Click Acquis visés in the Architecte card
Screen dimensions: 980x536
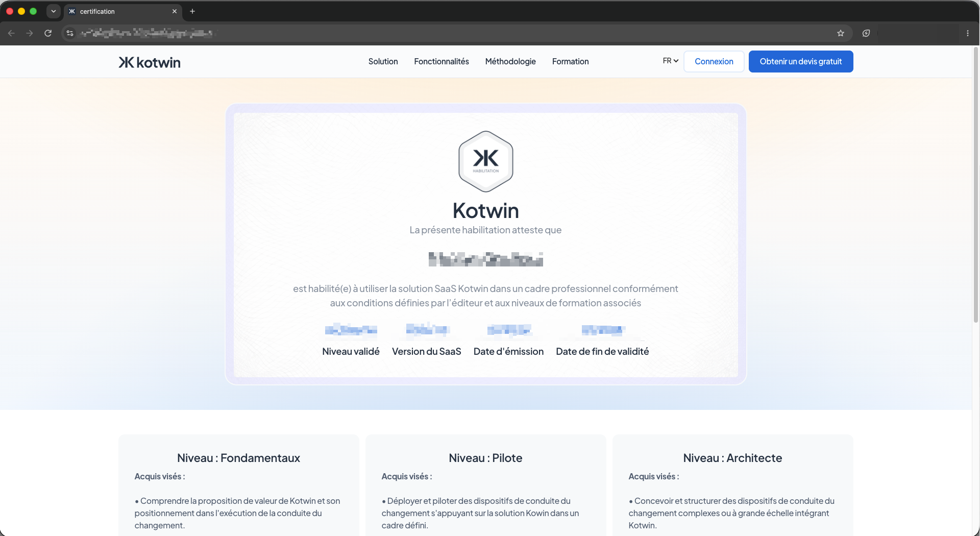coord(654,476)
